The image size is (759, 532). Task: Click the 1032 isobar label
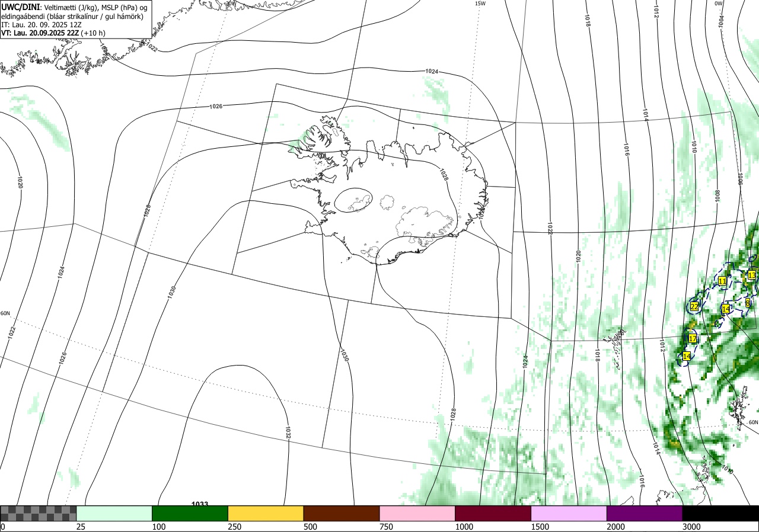tap(288, 432)
